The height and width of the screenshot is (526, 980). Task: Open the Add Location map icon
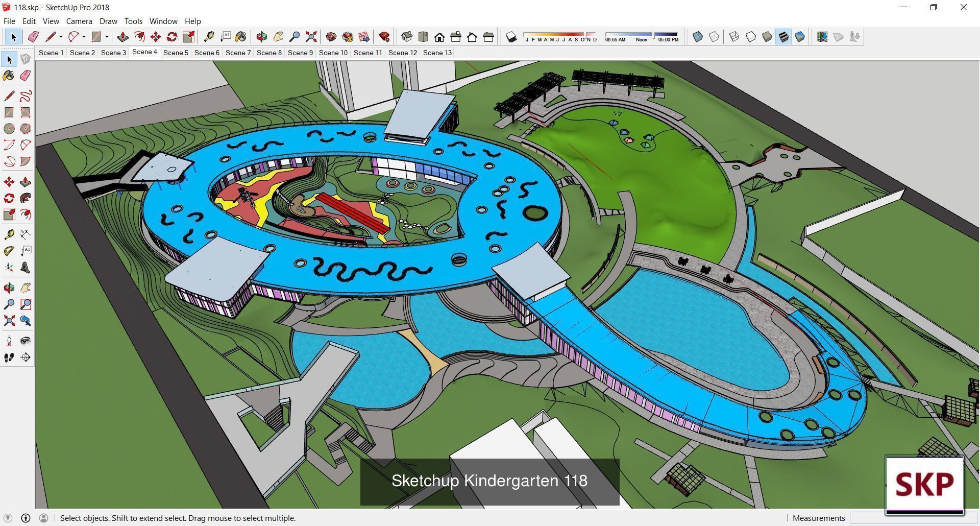(822, 37)
